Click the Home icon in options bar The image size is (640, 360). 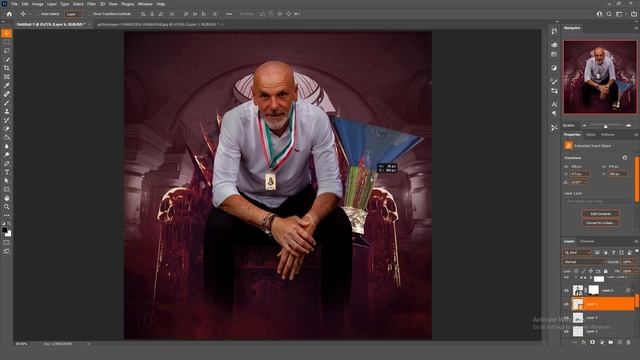tap(9, 14)
